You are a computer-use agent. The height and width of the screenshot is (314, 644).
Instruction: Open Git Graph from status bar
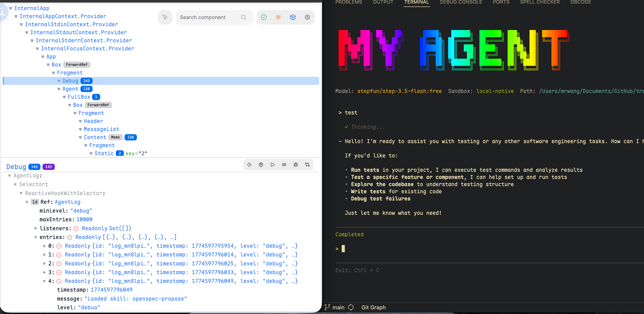373,307
